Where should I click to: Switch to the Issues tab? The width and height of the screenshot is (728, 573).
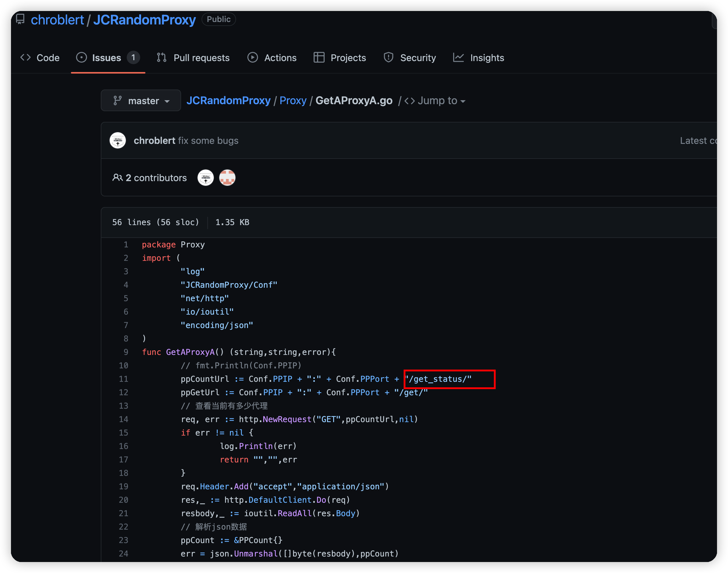click(106, 57)
